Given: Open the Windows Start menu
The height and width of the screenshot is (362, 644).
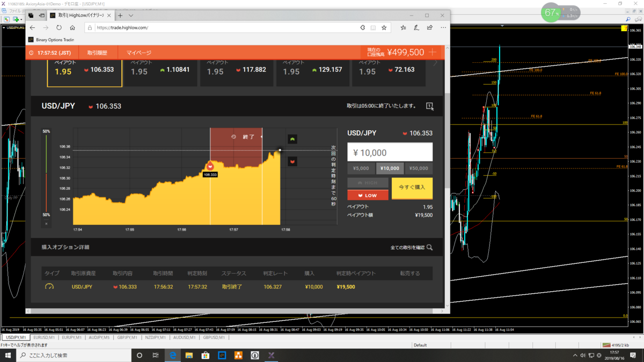Looking at the screenshot, I should coord(8,355).
